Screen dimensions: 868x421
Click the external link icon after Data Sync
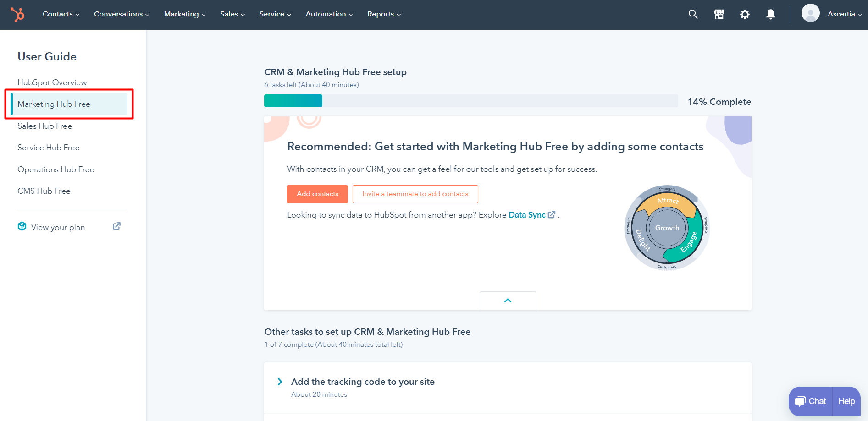point(552,214)
